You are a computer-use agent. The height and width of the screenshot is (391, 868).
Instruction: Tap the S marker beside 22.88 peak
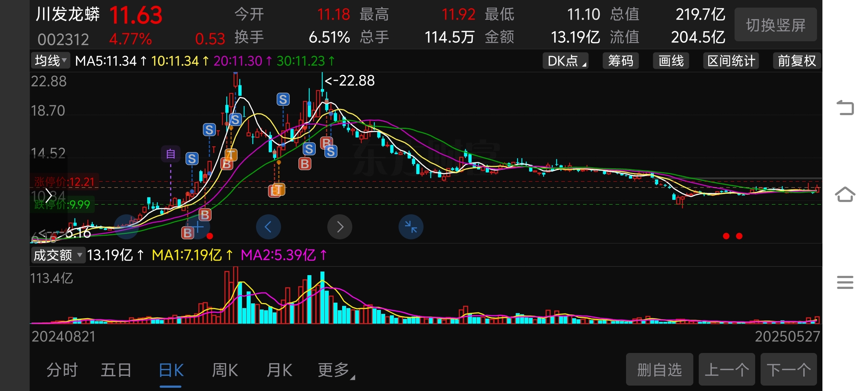click(x=283, y=99)
